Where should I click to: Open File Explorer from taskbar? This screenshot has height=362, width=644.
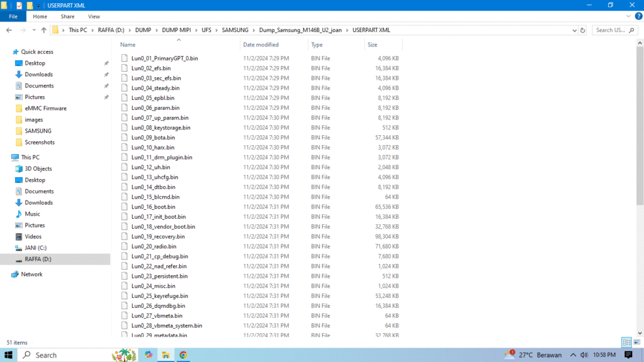(x=166, y=355)
